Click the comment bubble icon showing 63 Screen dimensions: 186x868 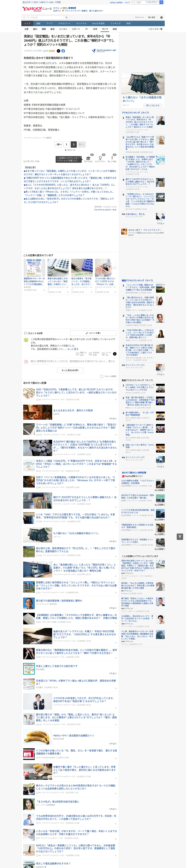tap(45, 51)
